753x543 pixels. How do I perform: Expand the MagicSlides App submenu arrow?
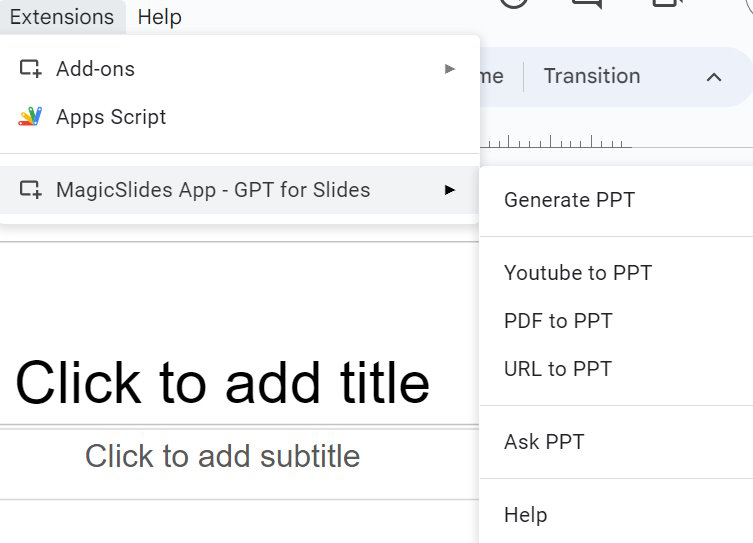450,189
